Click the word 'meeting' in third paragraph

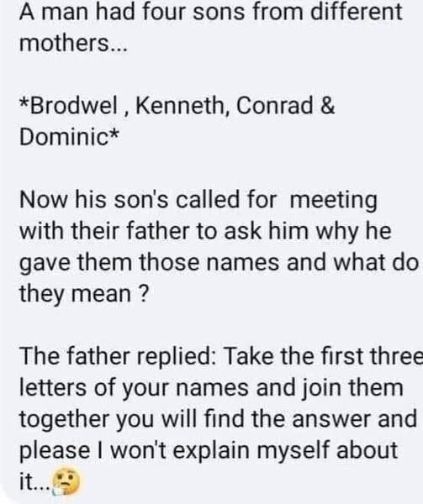[x=334, y=199]
